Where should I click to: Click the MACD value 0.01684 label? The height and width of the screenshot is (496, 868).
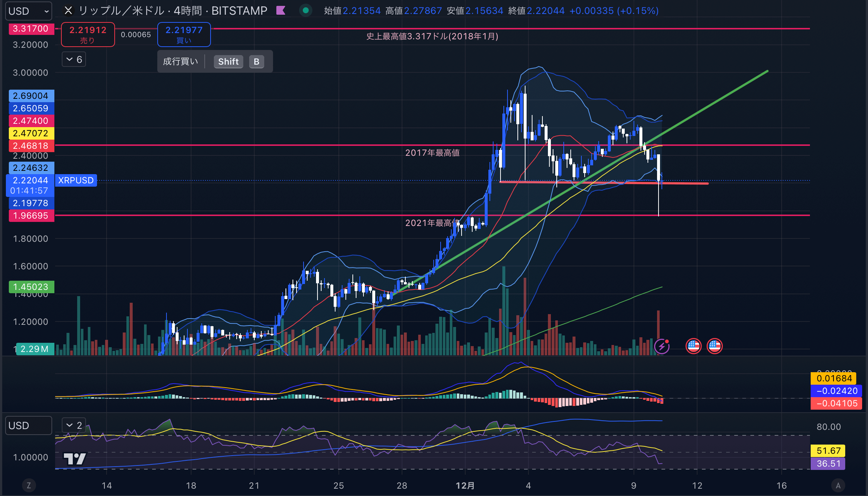click(834, 378)
